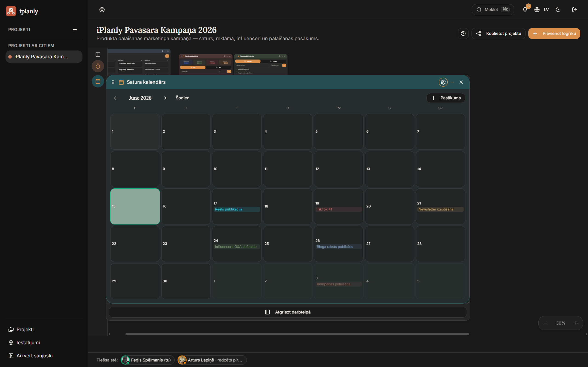Open Newsletter izsūtīšana event

440,209
